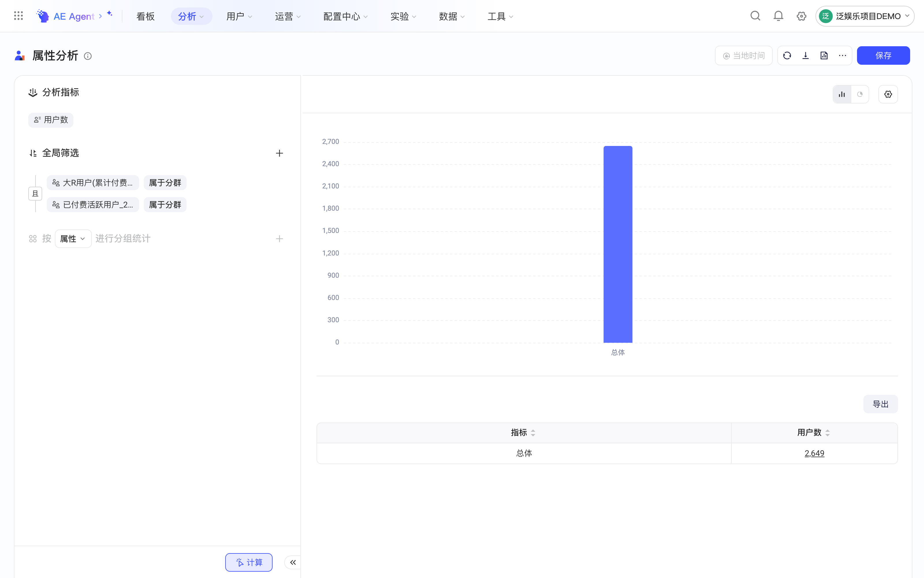The image size is (924, 578).
Task: Select the 已付费活跃用户 filter cohort chip
Action: tap(93, 205)
